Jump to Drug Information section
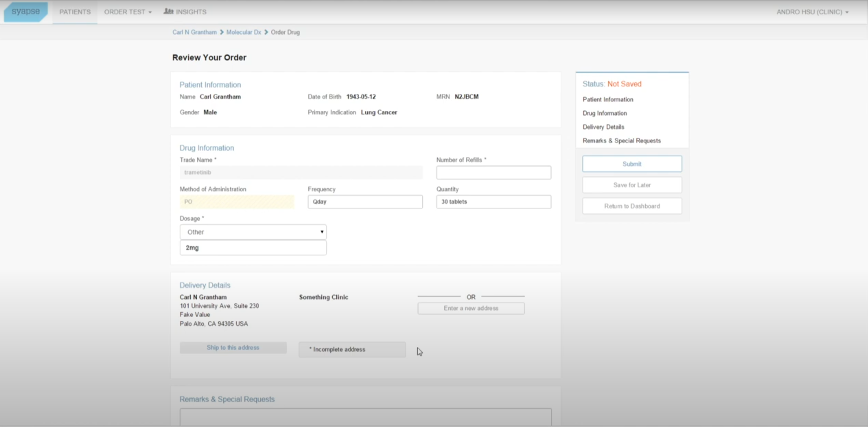868x427 pixels. pos(604,113)
